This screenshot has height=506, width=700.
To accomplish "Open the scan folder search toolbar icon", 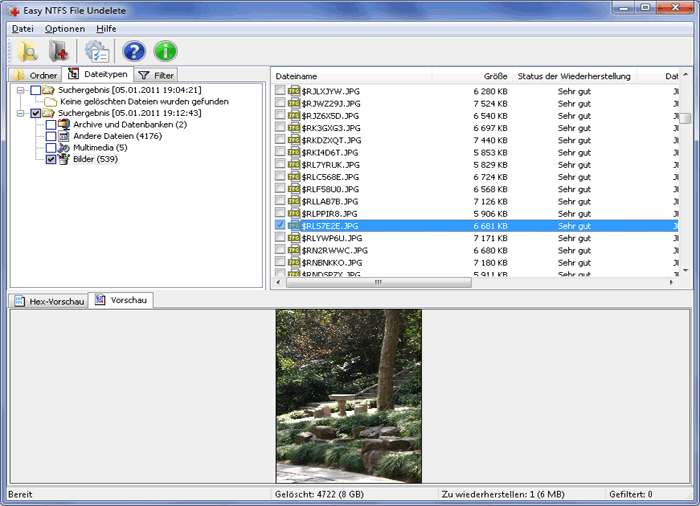I will click(27, 51).
